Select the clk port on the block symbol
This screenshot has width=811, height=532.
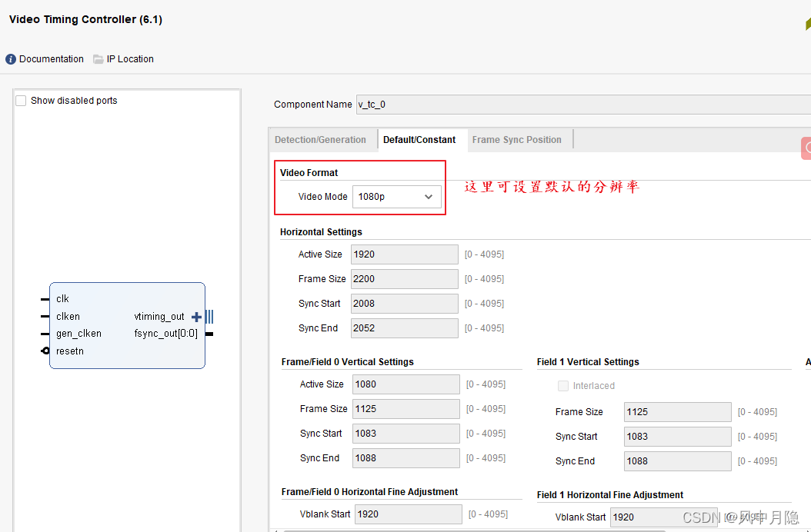click(x=62, y=298)
